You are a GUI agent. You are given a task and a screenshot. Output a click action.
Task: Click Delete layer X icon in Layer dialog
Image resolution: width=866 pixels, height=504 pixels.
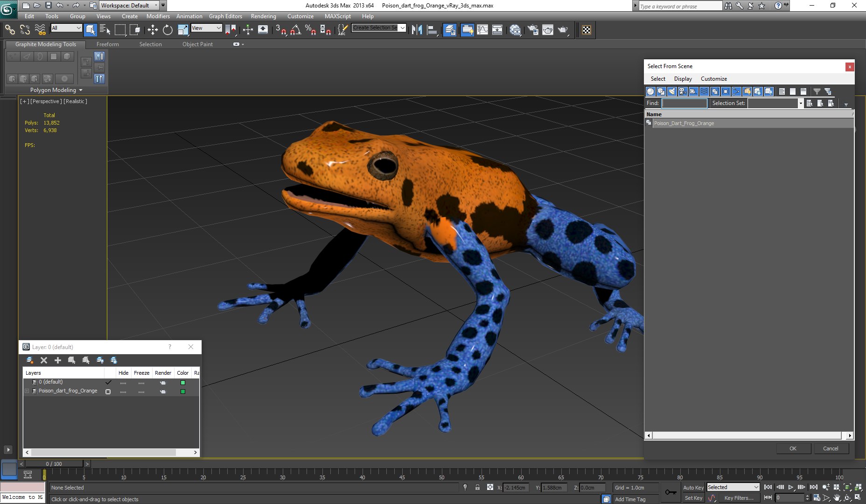(x=44, y=360)
